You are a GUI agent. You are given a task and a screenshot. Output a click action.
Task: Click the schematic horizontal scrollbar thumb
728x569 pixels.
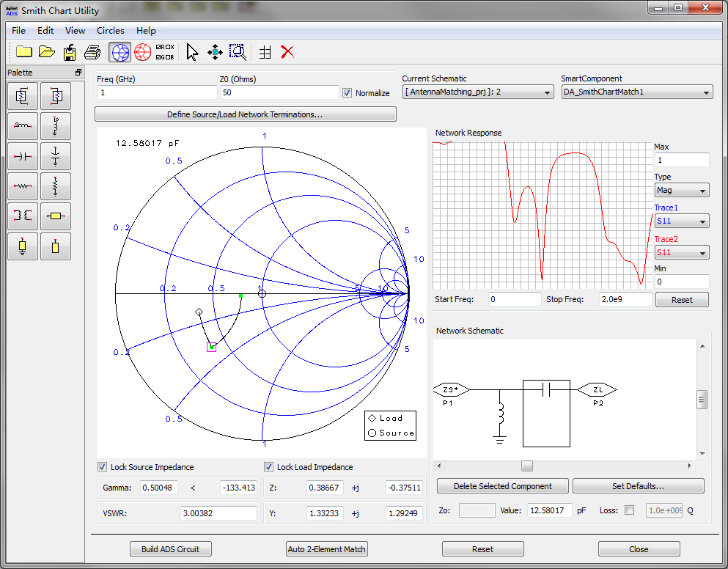[x=527, y=466]
